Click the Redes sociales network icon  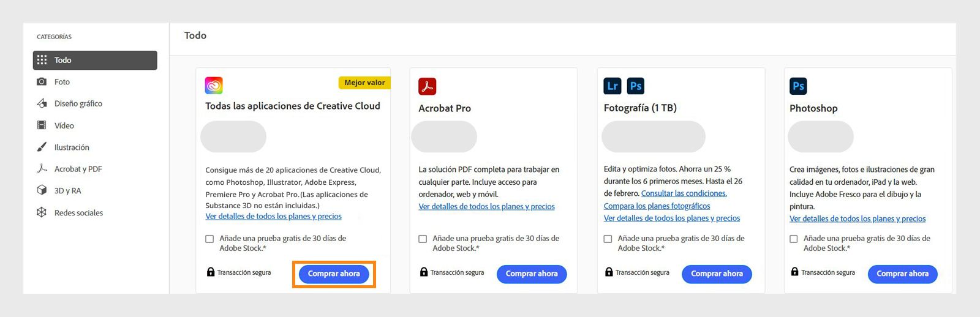coord(42,212)
